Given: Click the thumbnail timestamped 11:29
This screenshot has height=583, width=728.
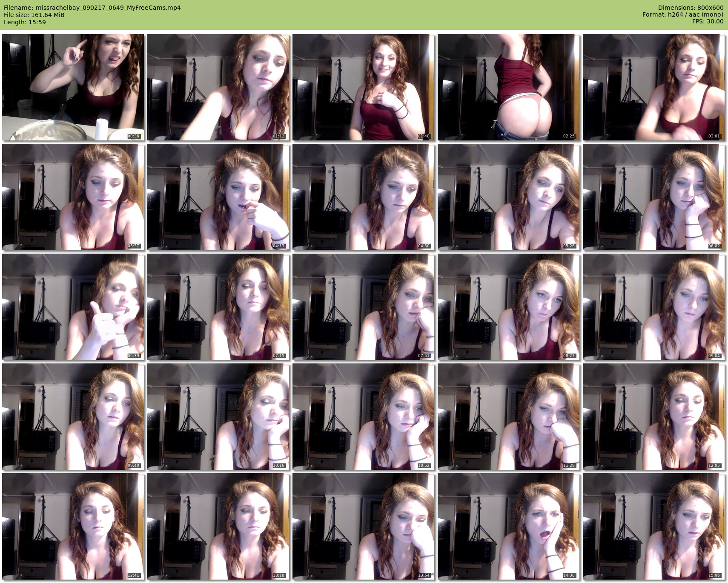Looking at the screenshot, I should coord(509,417).
